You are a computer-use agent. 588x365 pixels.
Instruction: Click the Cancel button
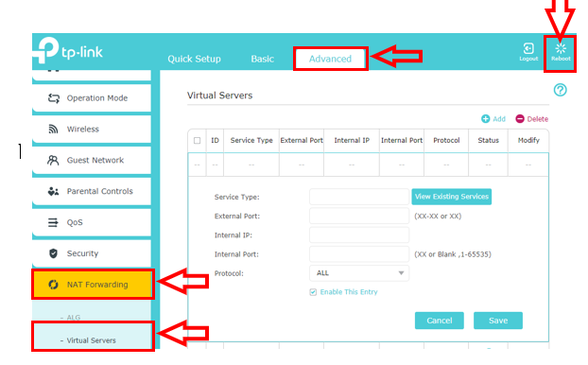tap(440, 321)
